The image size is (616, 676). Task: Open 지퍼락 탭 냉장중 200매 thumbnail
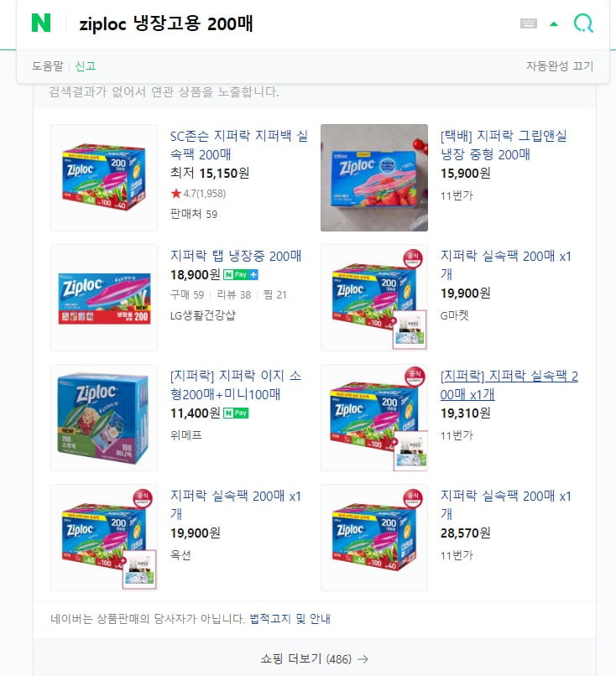coord(104,298)
